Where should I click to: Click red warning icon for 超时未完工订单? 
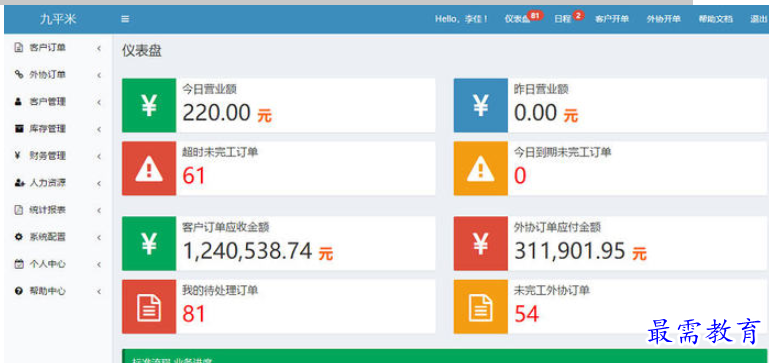pyautogui.click(x=149, y=168)
